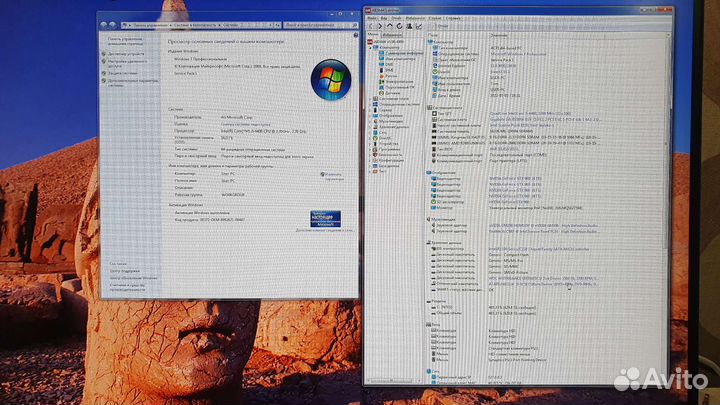Screen dimensions: 720x405
Task: Open the Вид menu in AIDA64
Action: (x=384, y=18)
